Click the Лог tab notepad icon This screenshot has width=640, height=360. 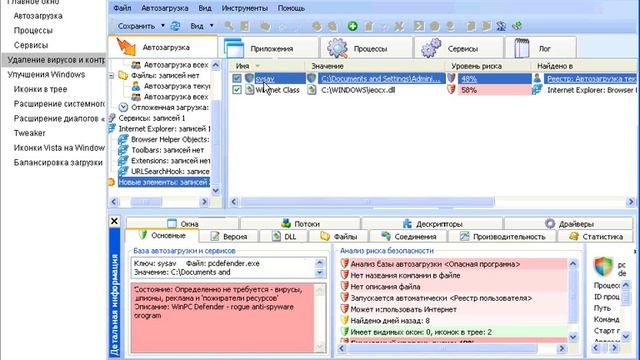[521, 48]
